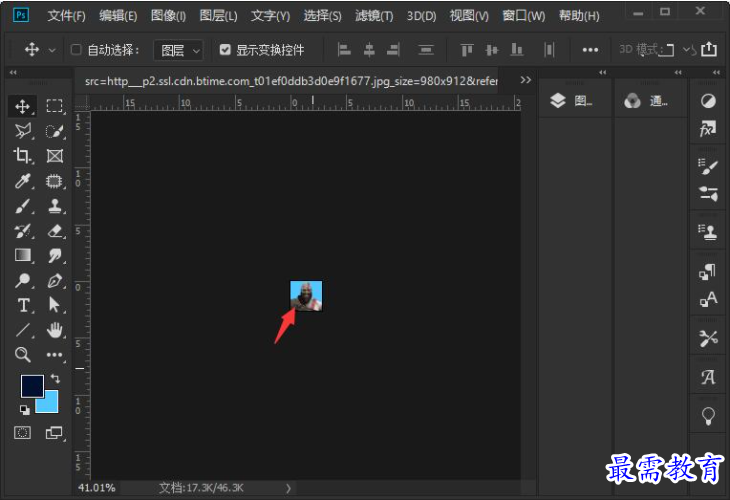This screenshot has height=500, width=730.
Task: Select the Dodge tool
Action: [x=22, y=280]
